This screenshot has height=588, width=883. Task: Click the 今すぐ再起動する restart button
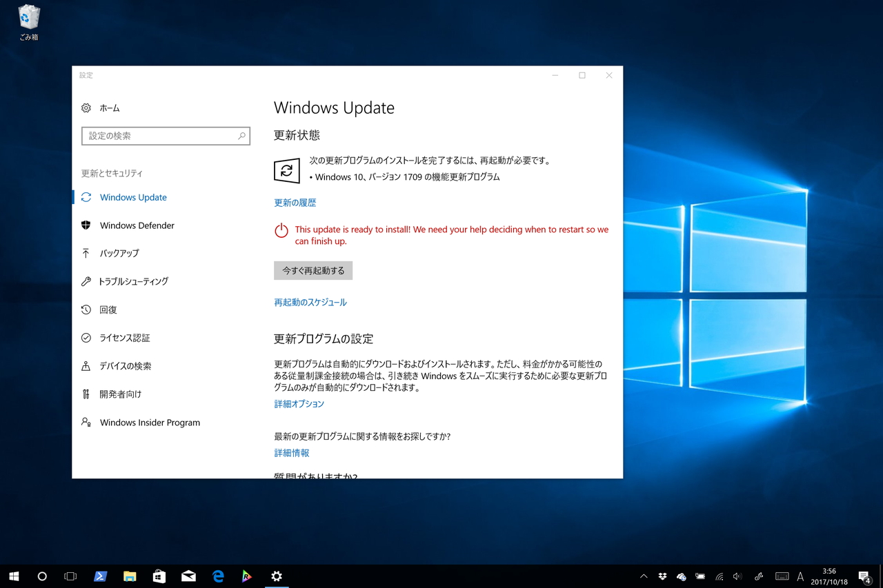pos(312,270)
